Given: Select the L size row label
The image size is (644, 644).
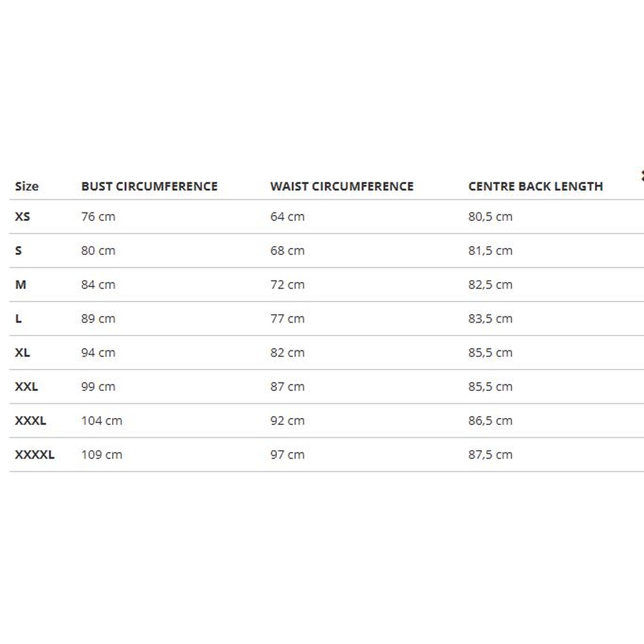Looking at the screenshot, I should point(18,319).
